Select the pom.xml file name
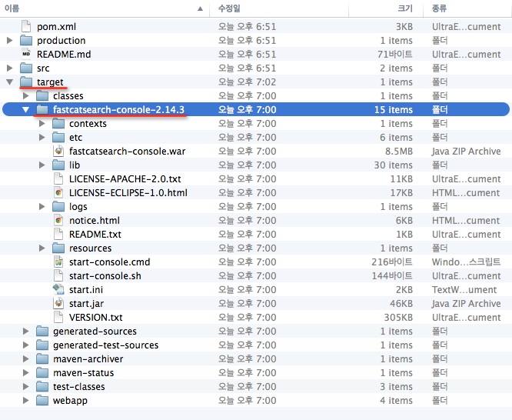The width and height of the screenshot is (512, 420). point(56,27)
